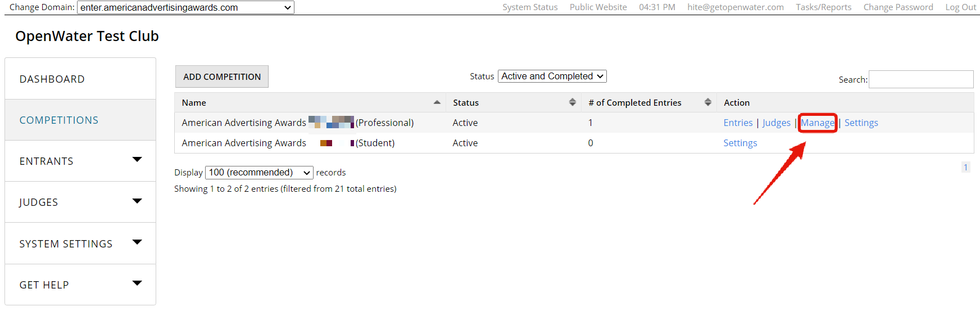Open the Dashboard sidebar item
Viewport: 980px width, 311px height.
pos(80,79)
